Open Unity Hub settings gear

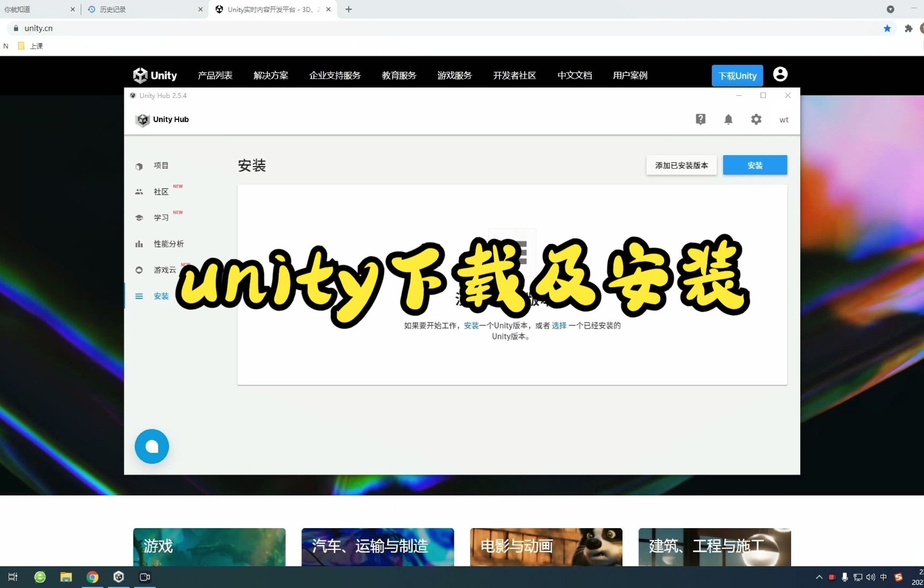(756, 119)
